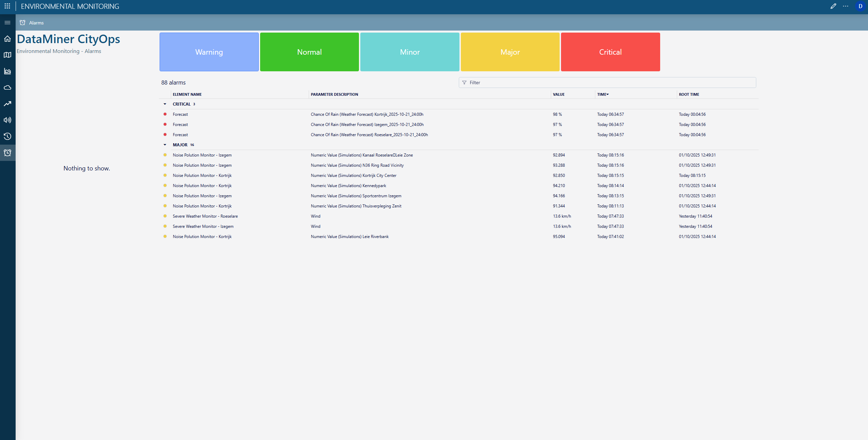Toggle the Major severity filter tile
868x440 pixels.
click(x=510, y=52)
